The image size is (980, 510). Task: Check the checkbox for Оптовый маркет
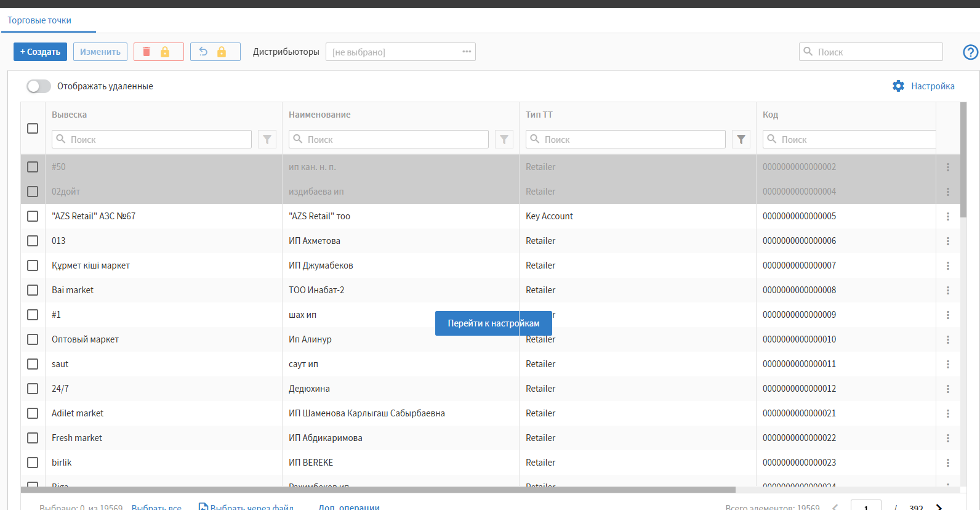click(x=33, y=339)
